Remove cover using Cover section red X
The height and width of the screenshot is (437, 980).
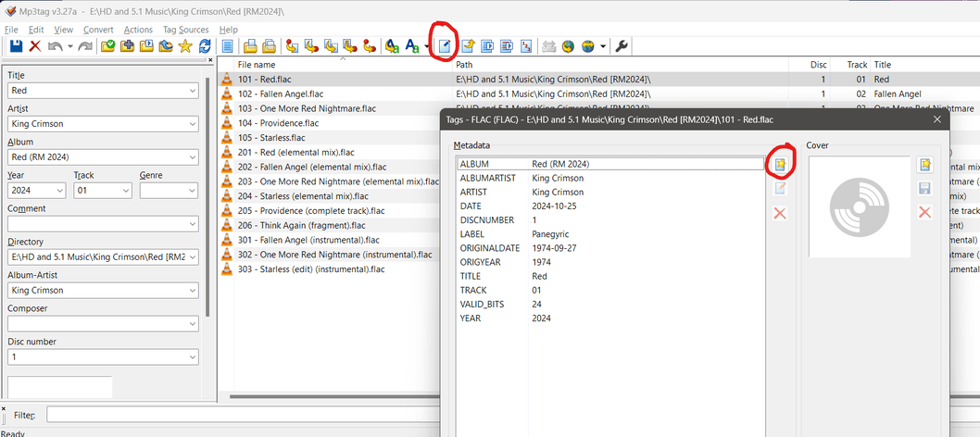pyautogui.click(x=925, y=212)
